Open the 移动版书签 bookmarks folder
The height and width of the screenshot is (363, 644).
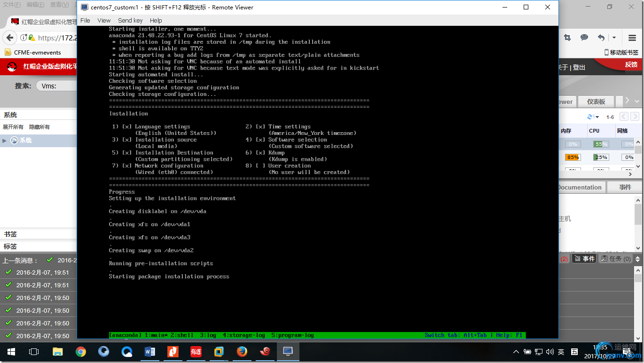coord(621,53)
